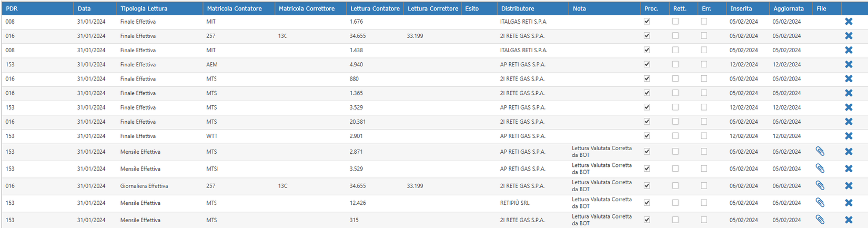The image size is (868, 228).
Task: Sort by the PDR column header
Action: [12, 8]
